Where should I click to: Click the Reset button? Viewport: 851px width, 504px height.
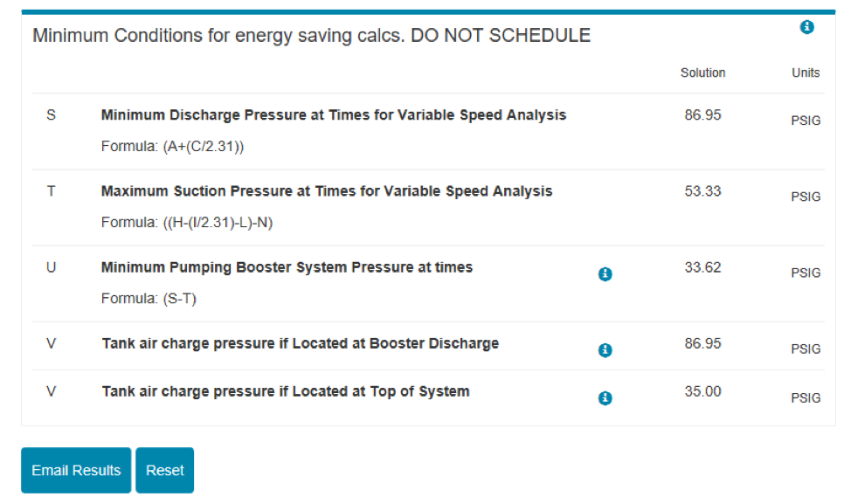[x=165, y=470]
